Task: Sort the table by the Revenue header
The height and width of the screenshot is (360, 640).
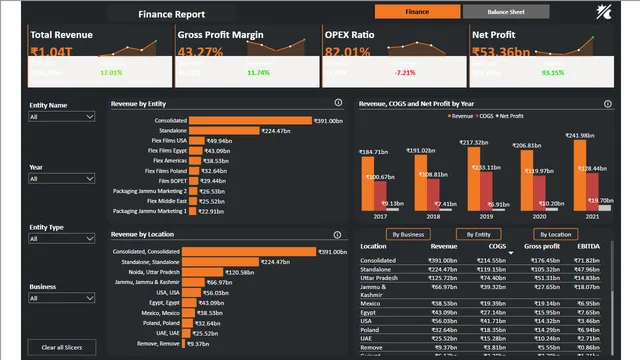Action: 444,246
